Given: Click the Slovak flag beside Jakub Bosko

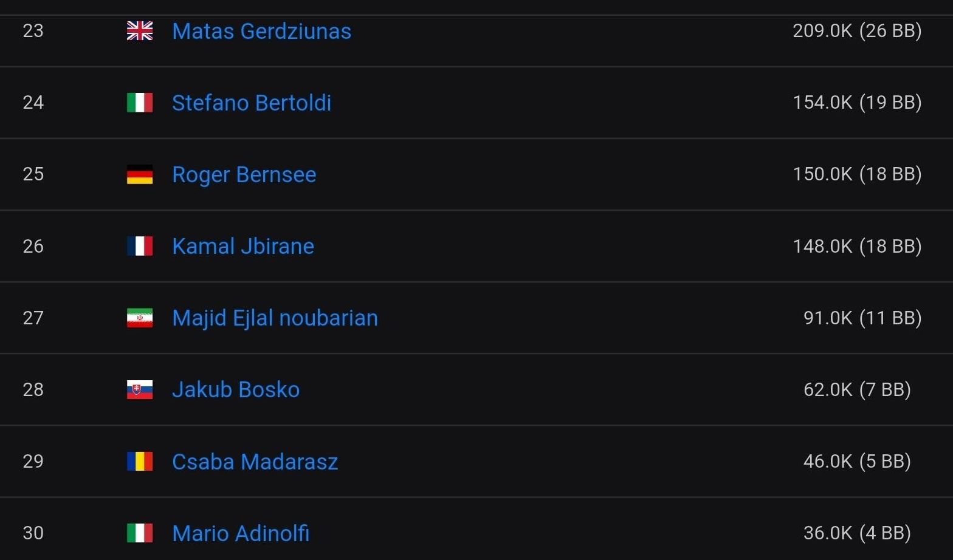Looking at the screenshot, I should click(139, 389).
